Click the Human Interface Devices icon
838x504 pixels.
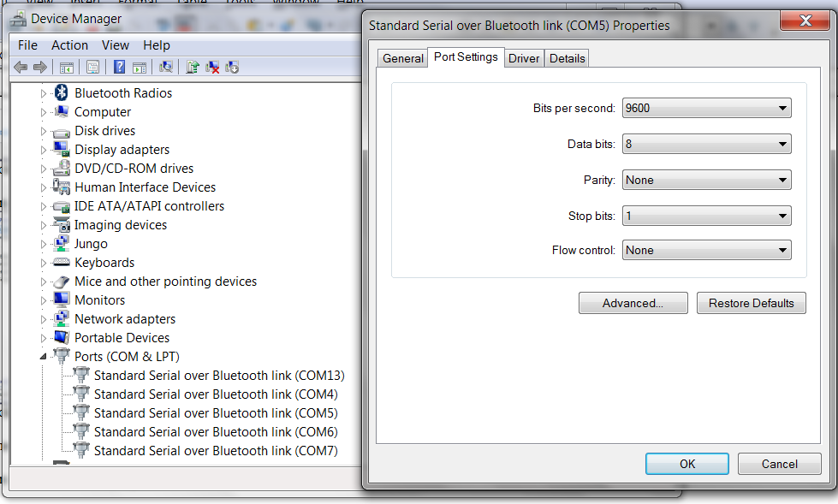62,187
